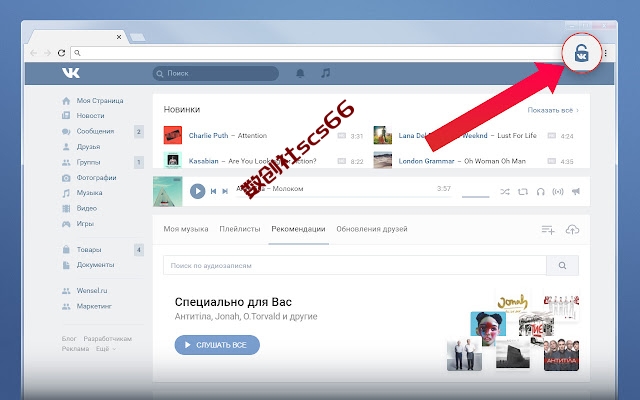Click the audio search magnifier button
Viewport: 640px width, 400px height.
coord(562,265)
